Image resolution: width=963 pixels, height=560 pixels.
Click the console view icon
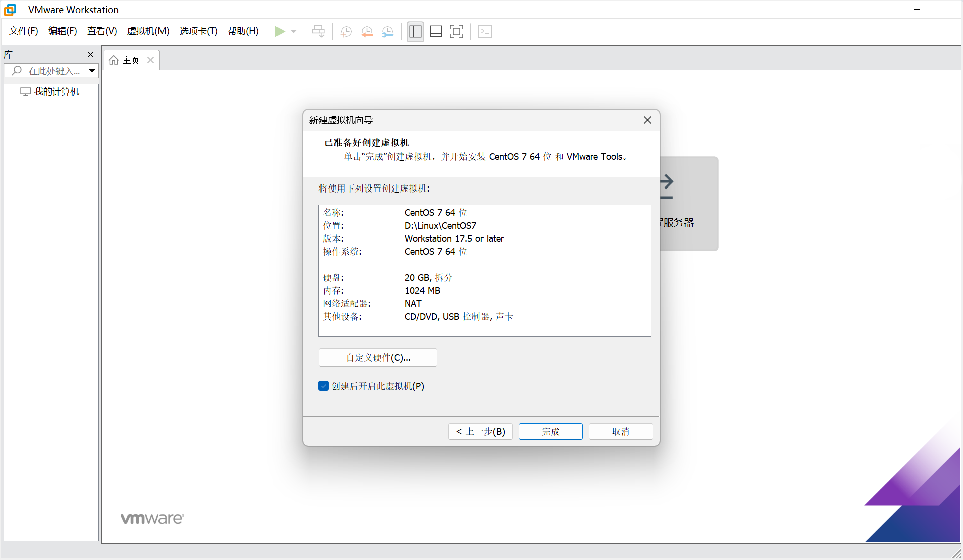(485, 32)
